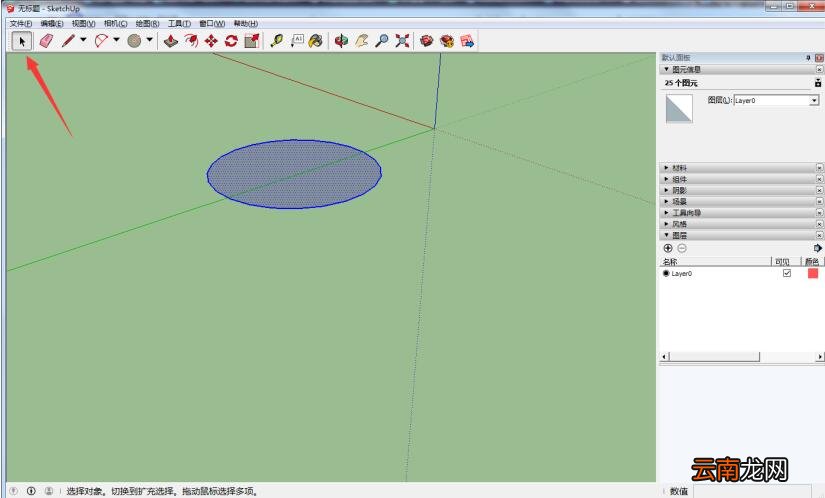Select the Zoom magnifier tool
825x498 pixels.
click(382, 41)
